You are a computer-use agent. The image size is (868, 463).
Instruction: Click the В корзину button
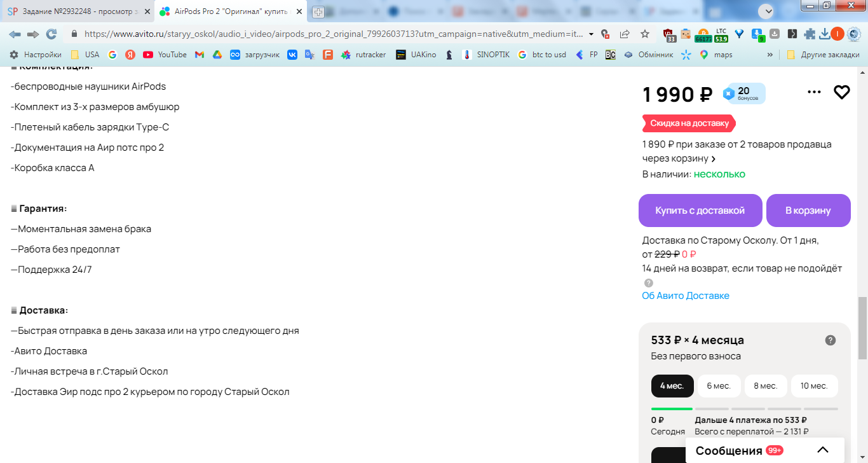point(808,211)
